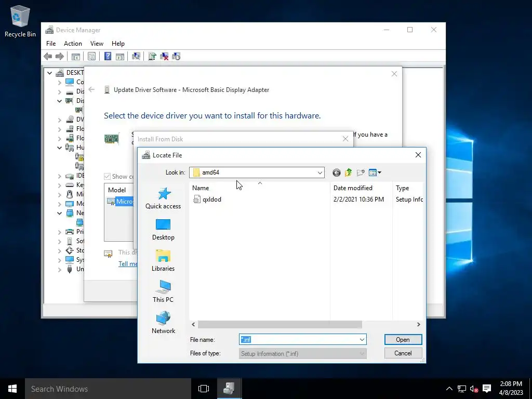
Task: Expand the Pri tree node
Action: point(59,232)
